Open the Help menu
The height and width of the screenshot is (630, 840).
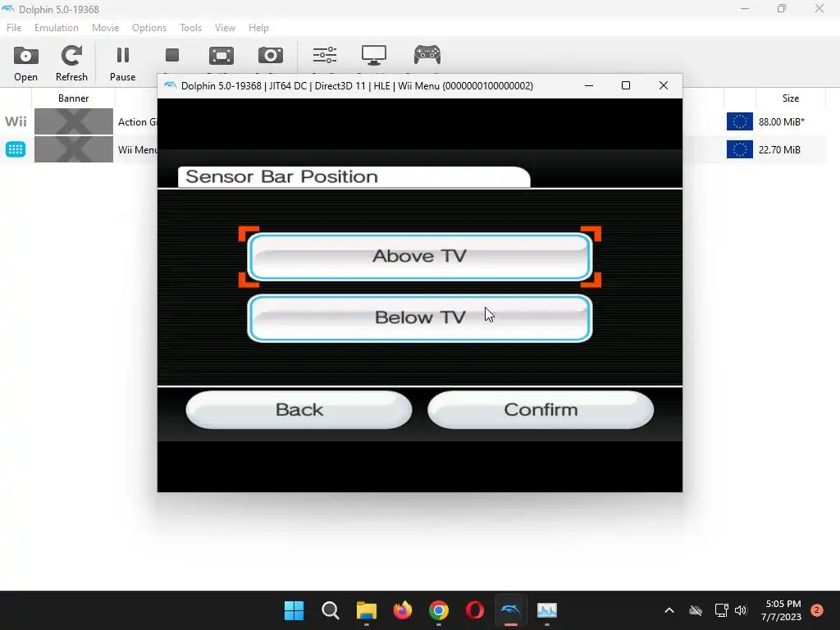[x=258, y=28]
